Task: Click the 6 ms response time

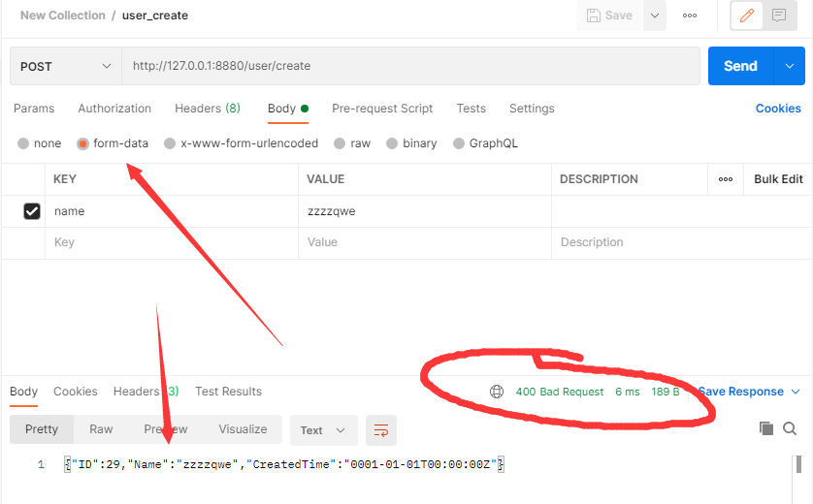Action: click(628, 393)
